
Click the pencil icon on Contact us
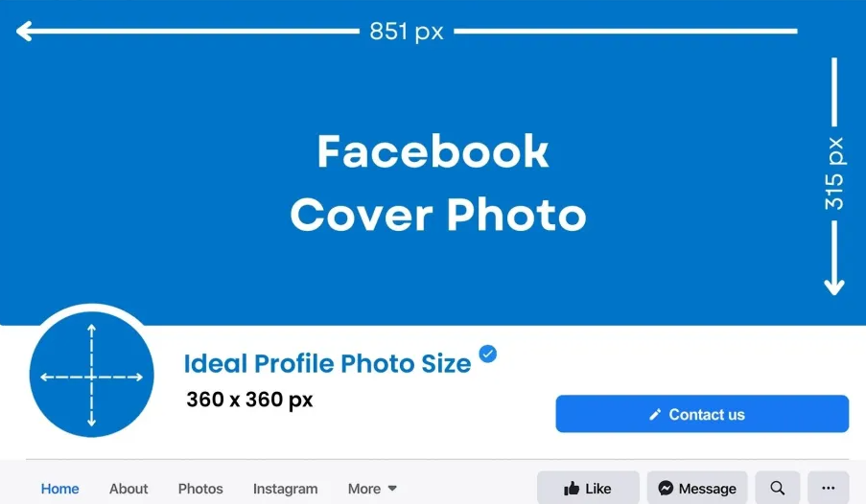pos(655,415)
